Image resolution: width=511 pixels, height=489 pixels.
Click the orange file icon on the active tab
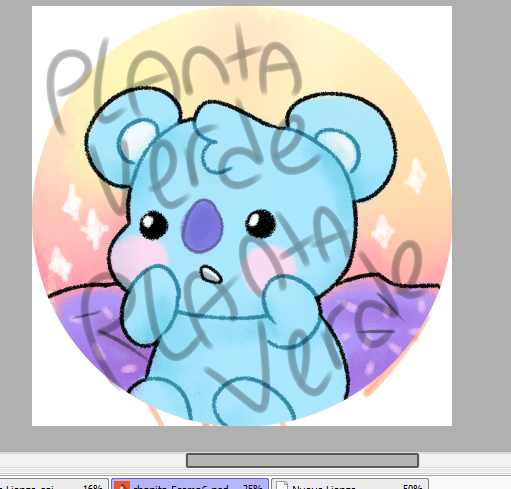[122, 485]
